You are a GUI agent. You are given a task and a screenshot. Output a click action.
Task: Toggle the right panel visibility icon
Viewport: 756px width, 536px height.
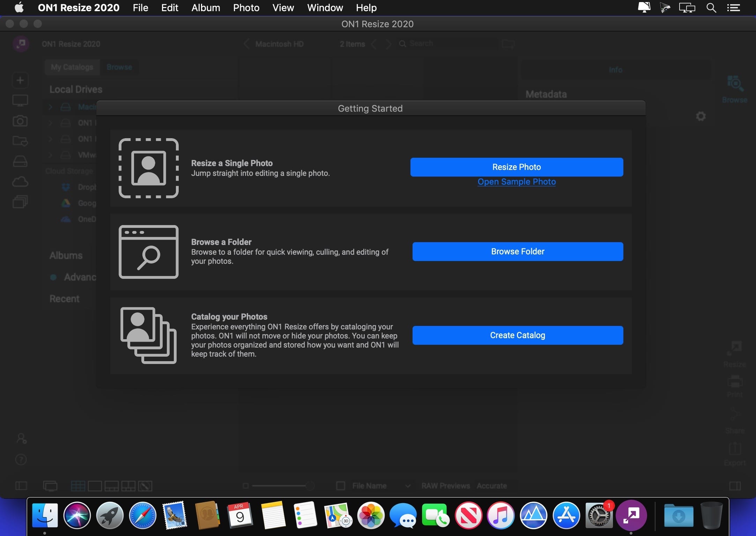[x=735, y=486]
